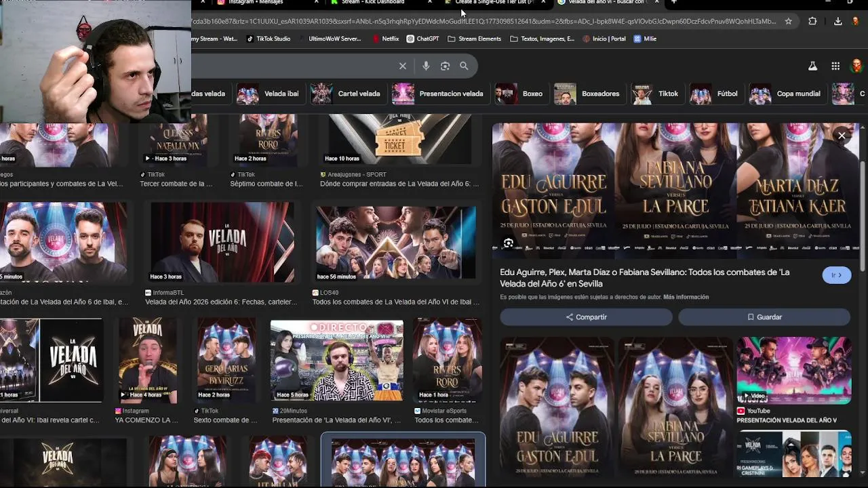
Task: Open the Textos, Imagenes bookmark folder
Action: tap(542, 39)
